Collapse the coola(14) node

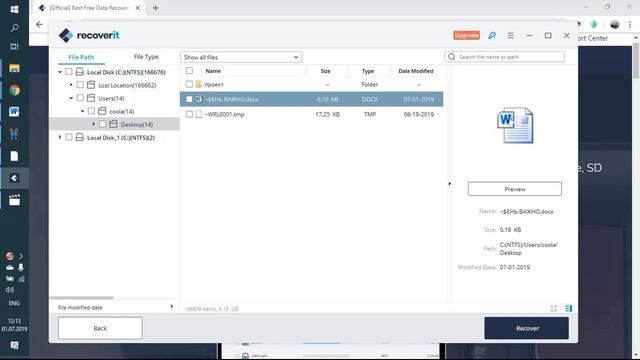tap(82, 111)
